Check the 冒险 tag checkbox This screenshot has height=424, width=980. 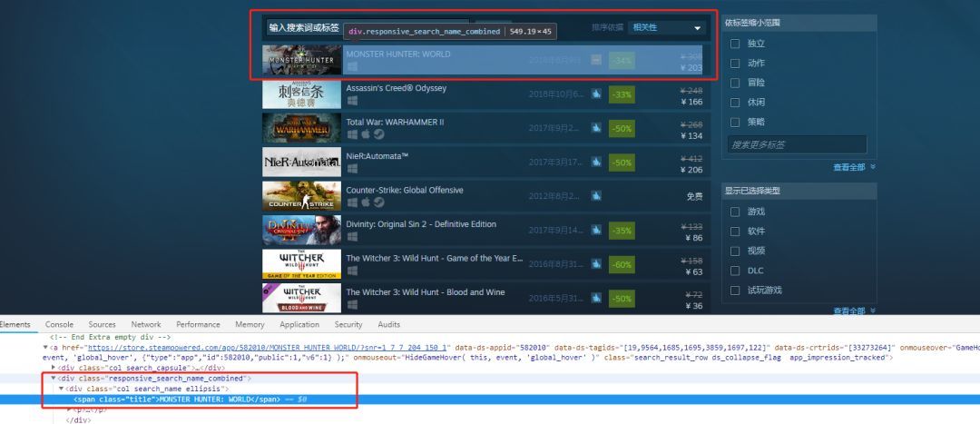[735, 83]
